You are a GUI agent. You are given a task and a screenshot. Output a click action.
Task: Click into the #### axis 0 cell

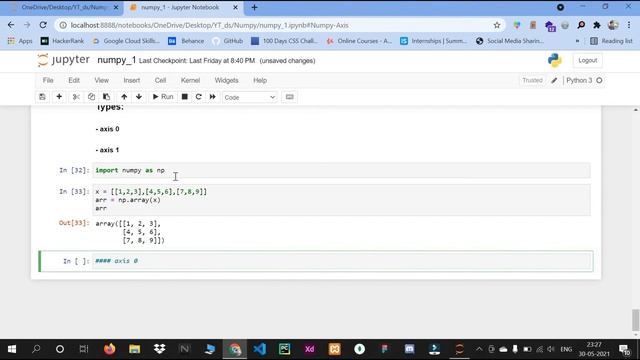[x=341, y=261]
